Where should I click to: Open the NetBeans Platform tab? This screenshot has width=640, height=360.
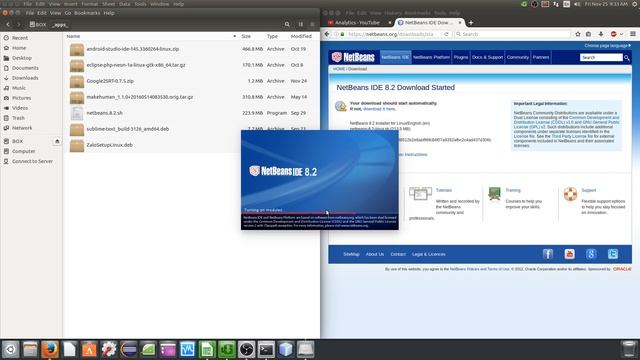tap(431, 57)
